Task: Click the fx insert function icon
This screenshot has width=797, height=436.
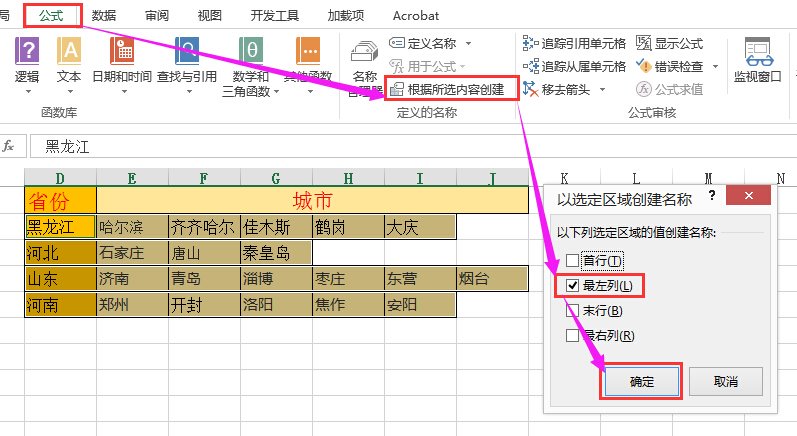Action: click(x=8, y=146)
